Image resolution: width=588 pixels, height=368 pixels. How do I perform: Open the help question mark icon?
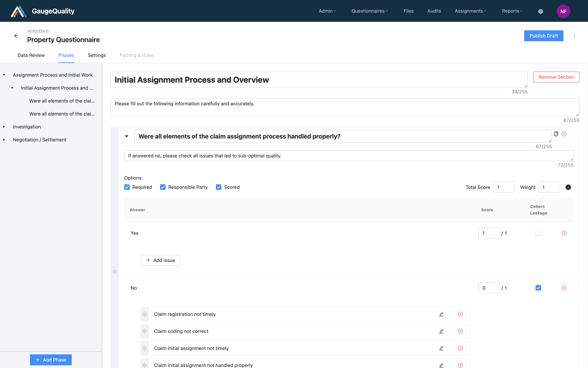tap(541, 11)
